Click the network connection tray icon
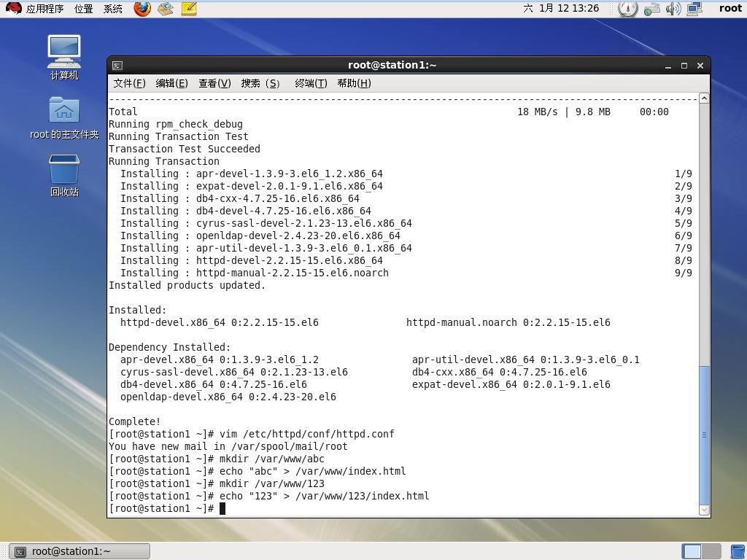 (x=651, y=9)
